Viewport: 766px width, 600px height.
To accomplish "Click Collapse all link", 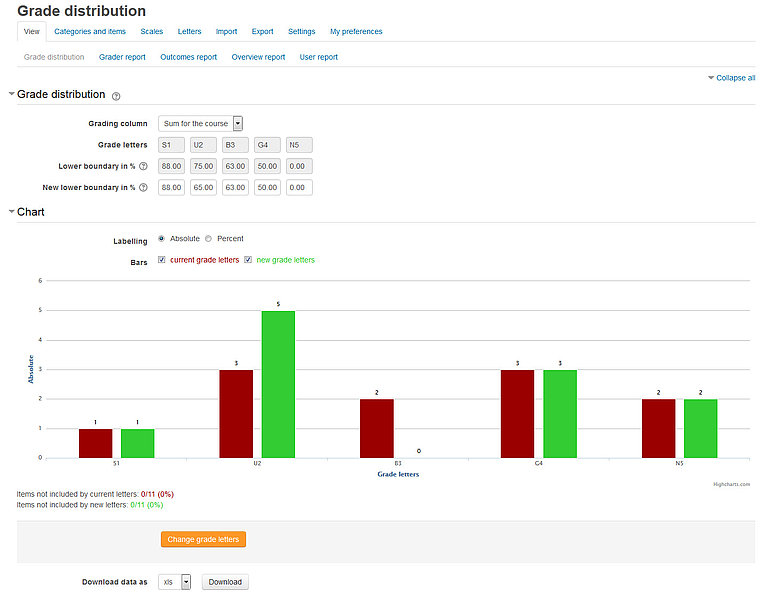I will [735, 78].
